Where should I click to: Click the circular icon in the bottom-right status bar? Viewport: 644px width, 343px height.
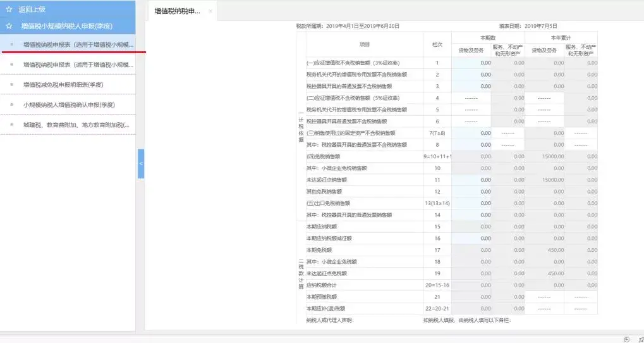pyautogui.click(x=626, y=339)
